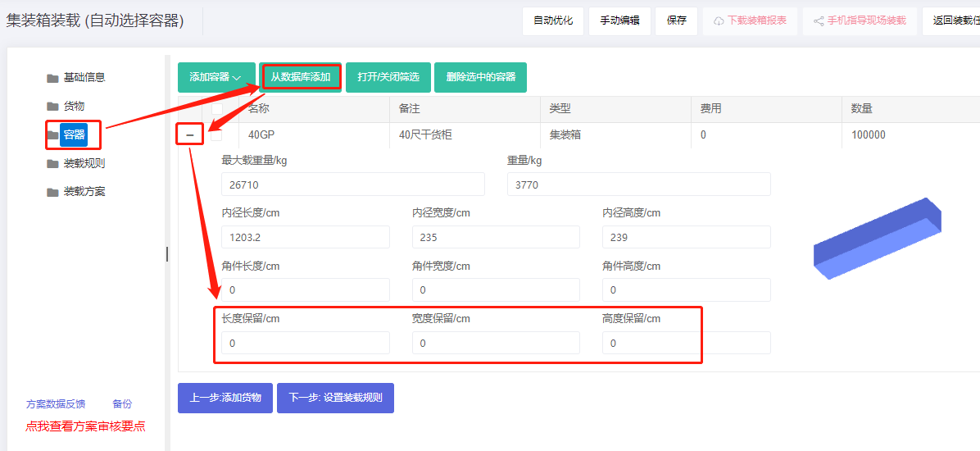Image resolution: width=980 pixels, height=451 pixels.
Task: Click 删除选中的容器 button
Action: click(x=481, y=78)
